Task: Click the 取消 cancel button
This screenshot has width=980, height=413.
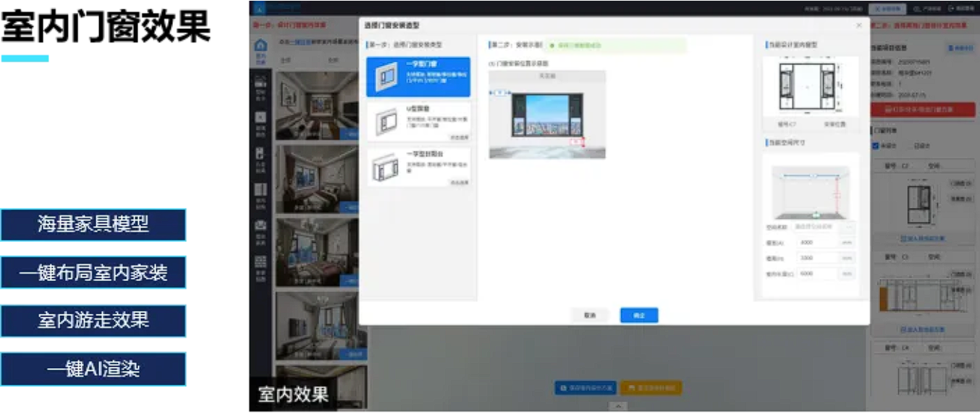Action: click(x=589, y=315)
